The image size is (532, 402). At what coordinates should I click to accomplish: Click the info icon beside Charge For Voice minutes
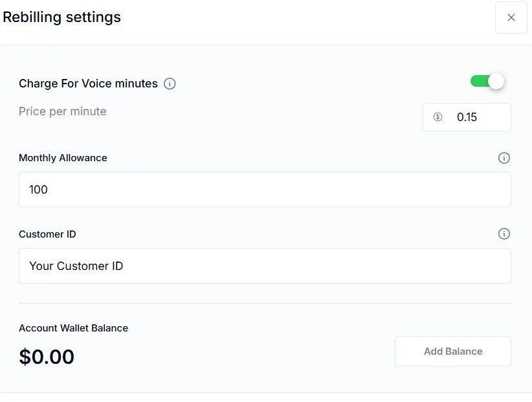pyautogui.click(x=170, y=84)
